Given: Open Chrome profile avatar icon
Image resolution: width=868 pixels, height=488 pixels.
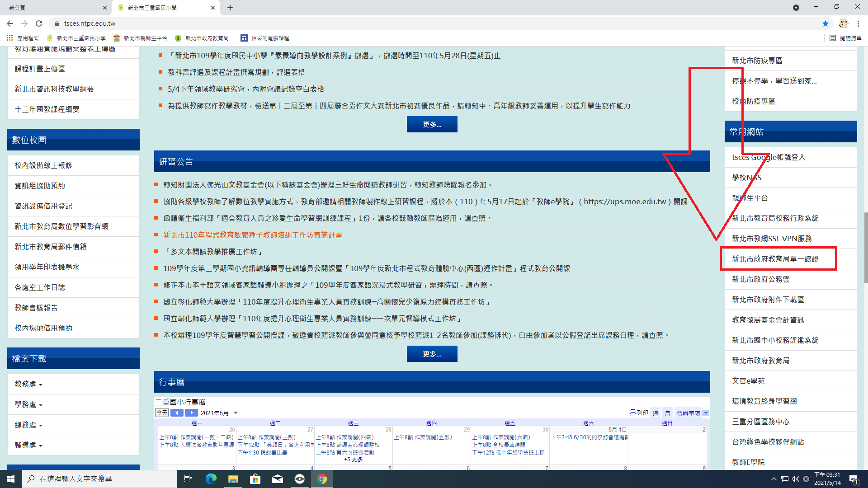Looking at the screenshot, I should click(843, 23).
